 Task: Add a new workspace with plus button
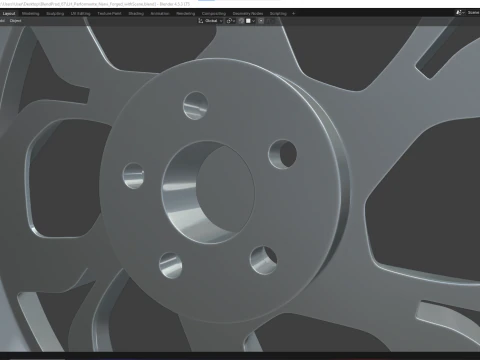pyautogui.click(x=294, y=13)
